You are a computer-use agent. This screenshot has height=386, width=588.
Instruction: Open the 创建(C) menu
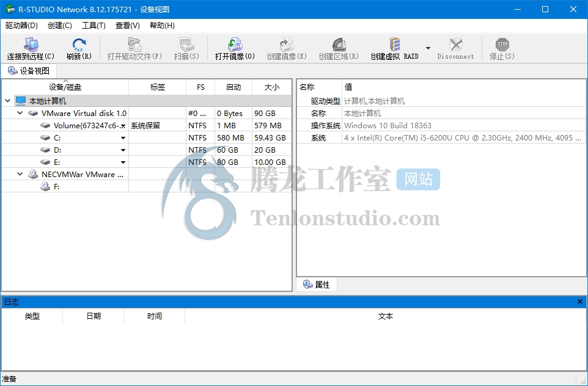(x=60, y=26)
